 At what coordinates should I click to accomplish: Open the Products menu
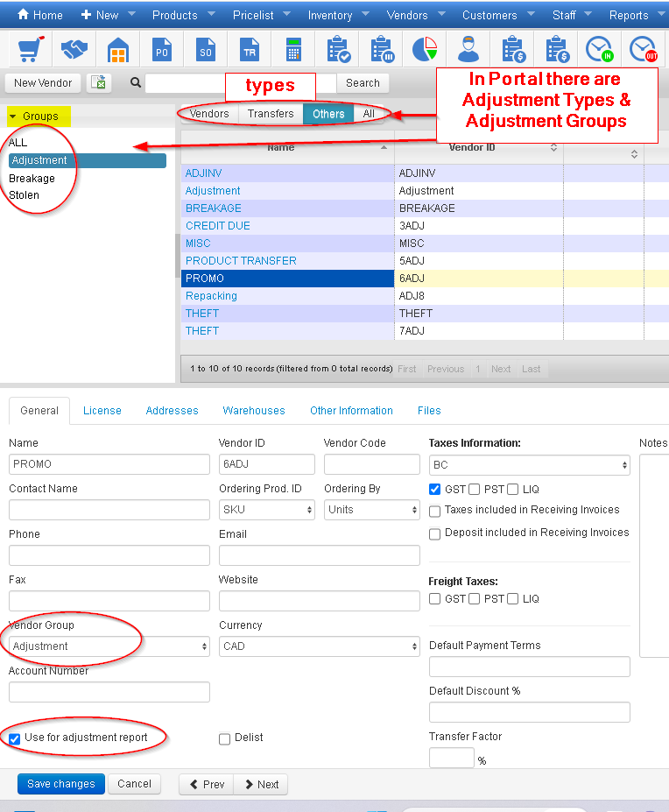(x=183, y=15)
